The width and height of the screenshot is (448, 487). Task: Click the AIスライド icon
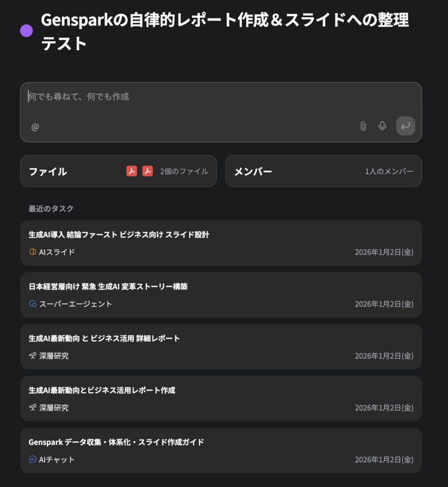pos(33,252)
